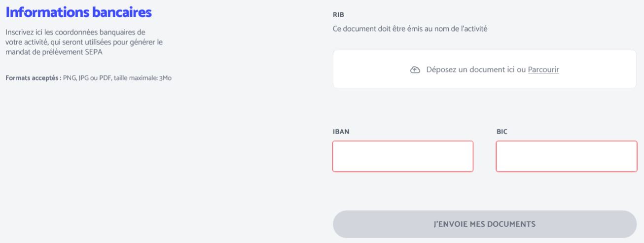Submit with J'ENVOIE MES DOCUMENTS button
Viewport: 644px width, 243px height.
[x=485, y=224]
